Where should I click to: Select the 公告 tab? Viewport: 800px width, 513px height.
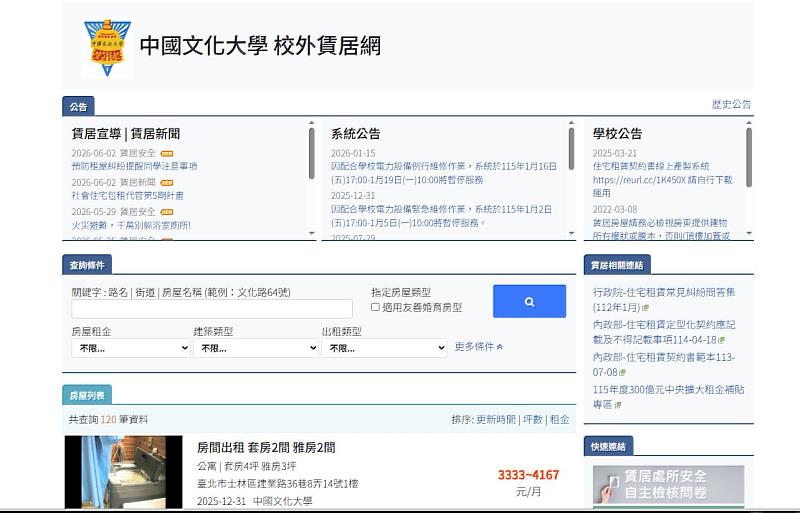tap(78, 107)
